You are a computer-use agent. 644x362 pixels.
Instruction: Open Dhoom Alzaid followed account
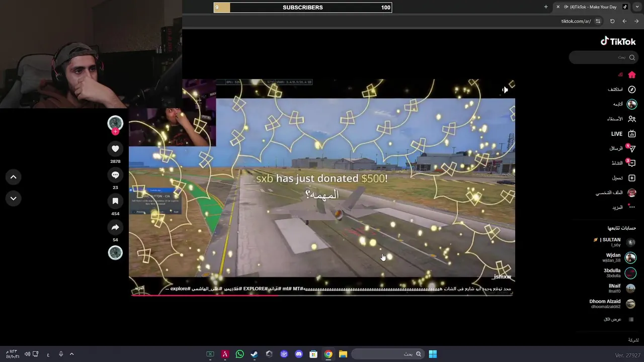pos(612,304)
